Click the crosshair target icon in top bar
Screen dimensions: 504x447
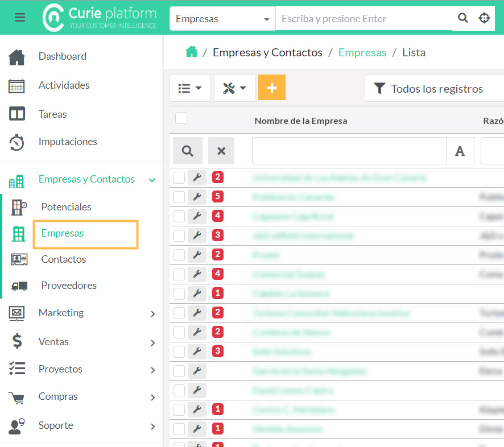click(484, 18)
